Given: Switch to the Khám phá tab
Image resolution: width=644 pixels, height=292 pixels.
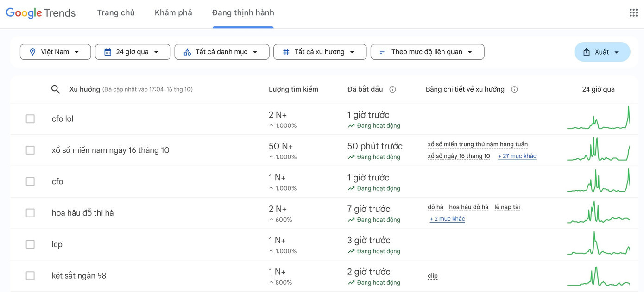Looking at the screenshot, I should [173, 13].
